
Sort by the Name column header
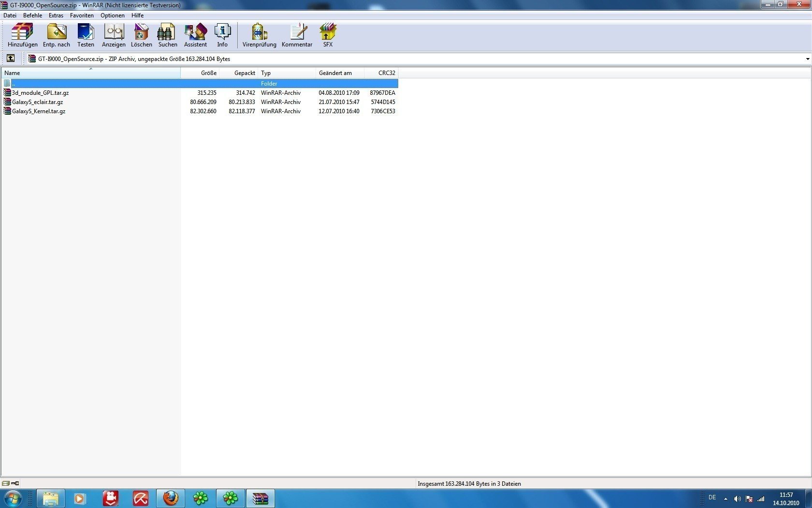click(x=91, y=73)
